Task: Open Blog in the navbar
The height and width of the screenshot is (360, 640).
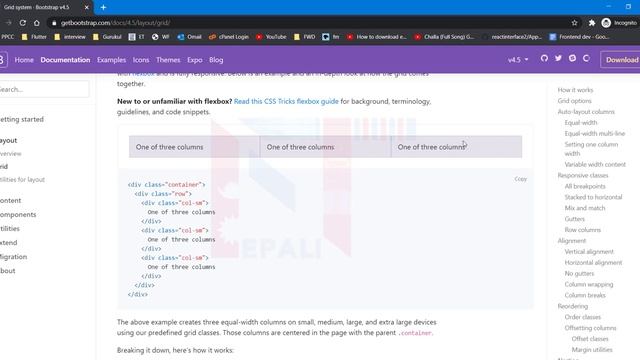Action: 216,60
